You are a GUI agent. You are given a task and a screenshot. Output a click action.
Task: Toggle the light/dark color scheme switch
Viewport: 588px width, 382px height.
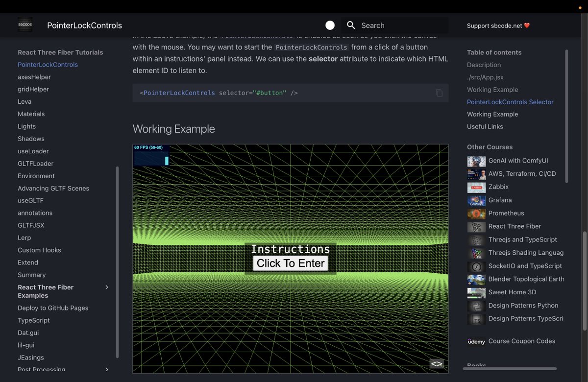click(x=330, y=25)
